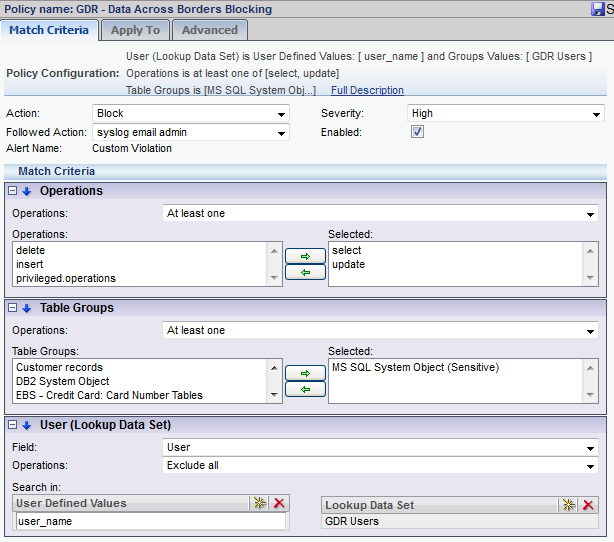Collapse the Table Groups section
Screen dimensions: 614x542
pyautogui.click(x=13, y=308)
